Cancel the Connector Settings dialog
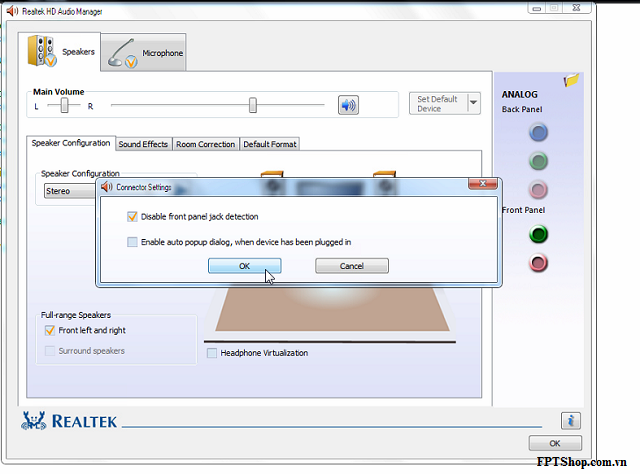640x474 pixels. tap(352, 266)
